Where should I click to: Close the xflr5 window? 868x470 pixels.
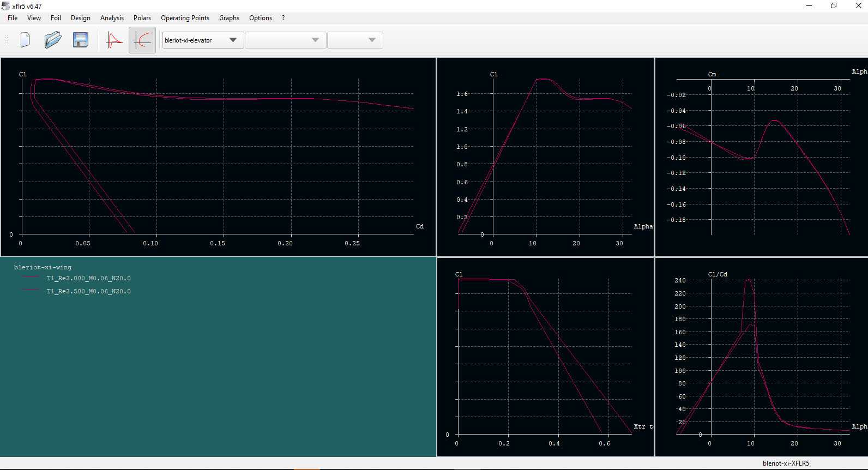[858, 6]
